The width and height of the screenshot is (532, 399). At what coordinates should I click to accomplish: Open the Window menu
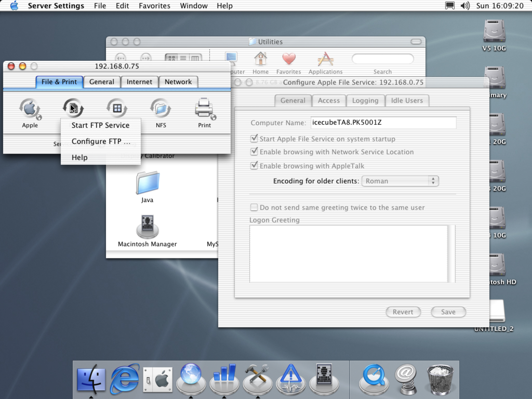194,6
